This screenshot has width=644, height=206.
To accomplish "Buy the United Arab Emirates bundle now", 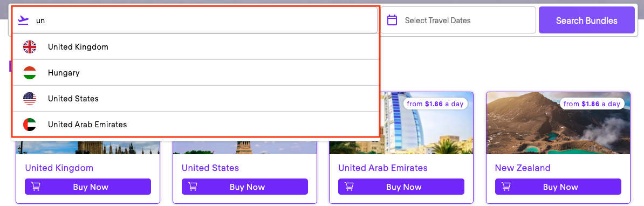I will pos(401,187).
